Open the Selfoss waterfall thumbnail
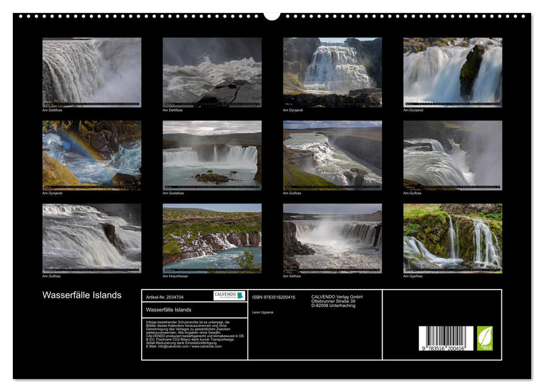Image resolution: width=544 pixels, height=392 pixels. pos(332,238)
